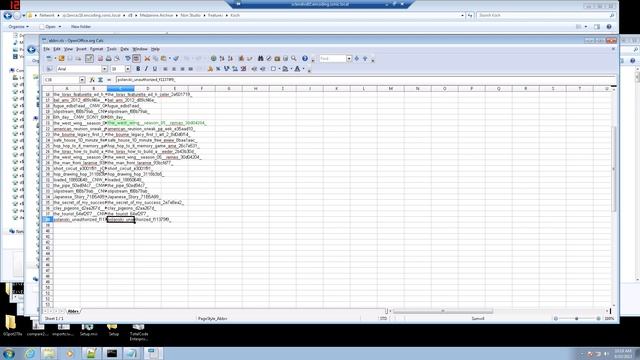Open the Data menu in Calc
Screen dimensions: 640x360
point(124,49)
